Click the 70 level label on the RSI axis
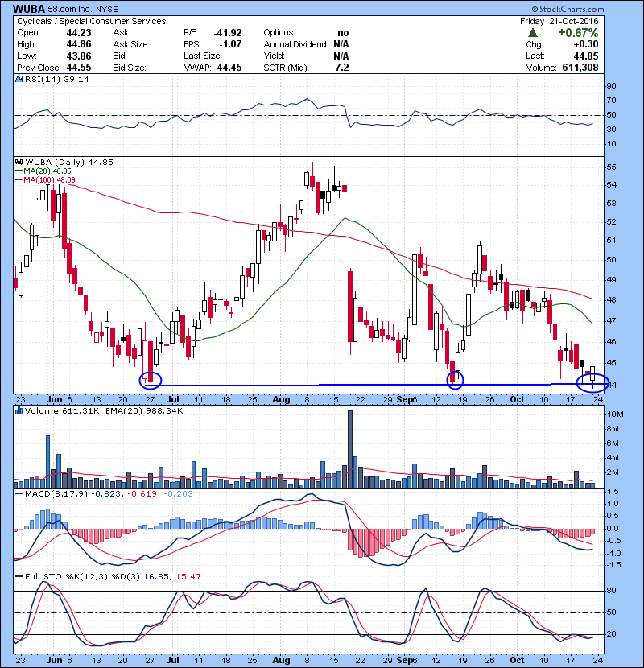 (x=611, y=101)
